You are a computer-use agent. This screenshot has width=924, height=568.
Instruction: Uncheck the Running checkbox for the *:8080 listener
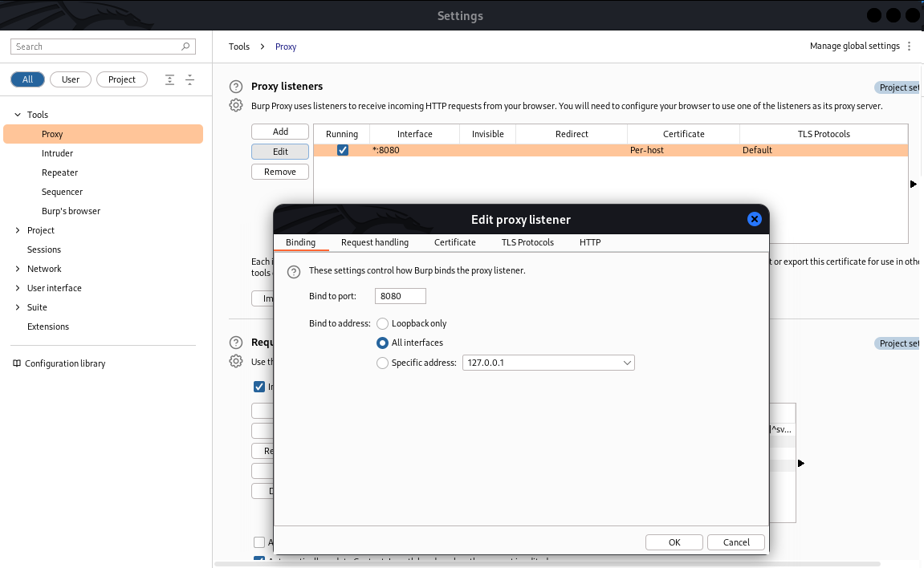click(x=343, y=150)
